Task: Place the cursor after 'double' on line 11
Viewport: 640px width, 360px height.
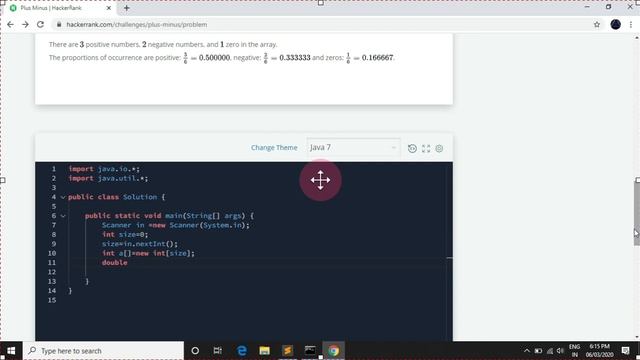Action: (128, 262)
